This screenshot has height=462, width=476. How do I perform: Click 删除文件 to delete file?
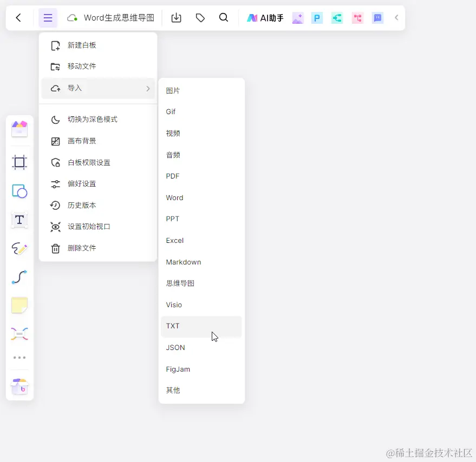(x=98, y=248)
